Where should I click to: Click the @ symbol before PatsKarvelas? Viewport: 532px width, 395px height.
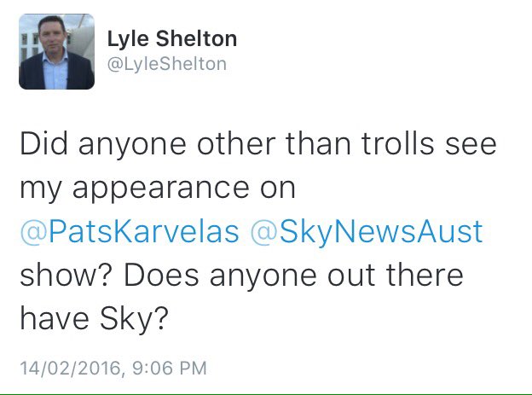[33, 233]
